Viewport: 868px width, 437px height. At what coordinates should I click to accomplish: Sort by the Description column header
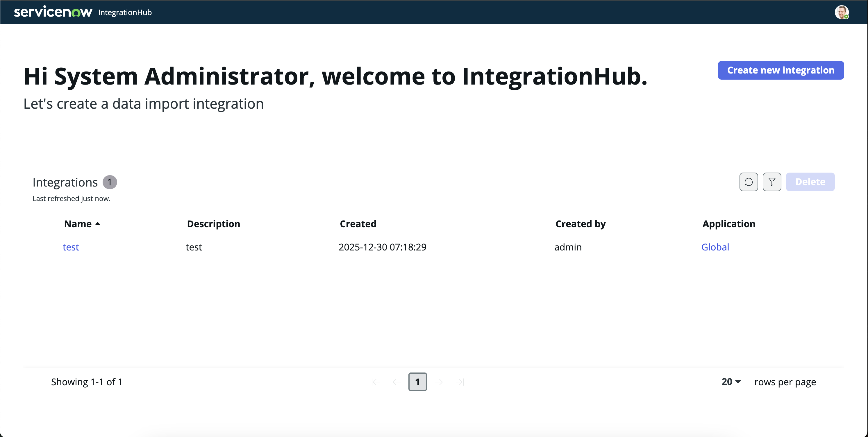[213, 224]
